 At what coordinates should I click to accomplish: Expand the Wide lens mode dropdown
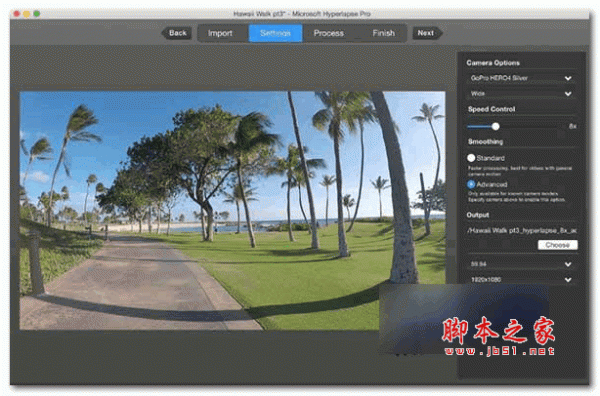(x=521, y=94)
